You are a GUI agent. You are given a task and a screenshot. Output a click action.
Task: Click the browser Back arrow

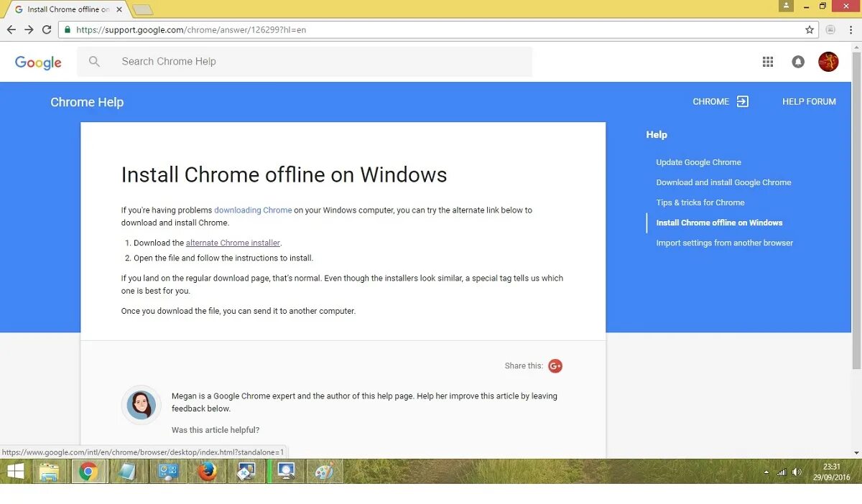[x=11, y=29]
